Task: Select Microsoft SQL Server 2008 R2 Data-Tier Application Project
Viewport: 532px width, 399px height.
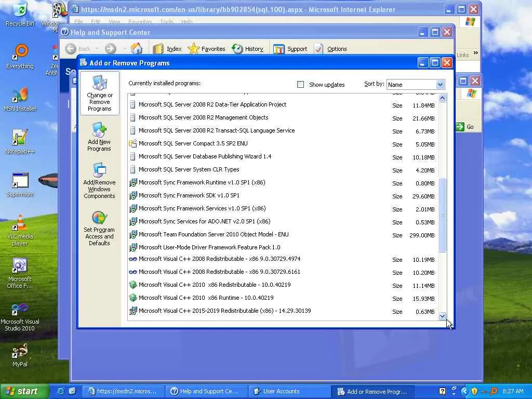Action: tap(282, 105)
